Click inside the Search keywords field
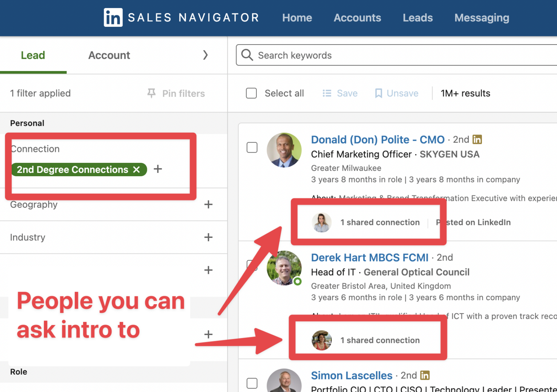 (x=326, y=55)
